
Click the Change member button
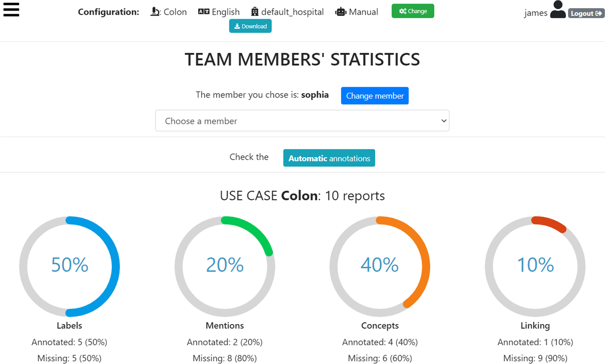pos(375,96)
